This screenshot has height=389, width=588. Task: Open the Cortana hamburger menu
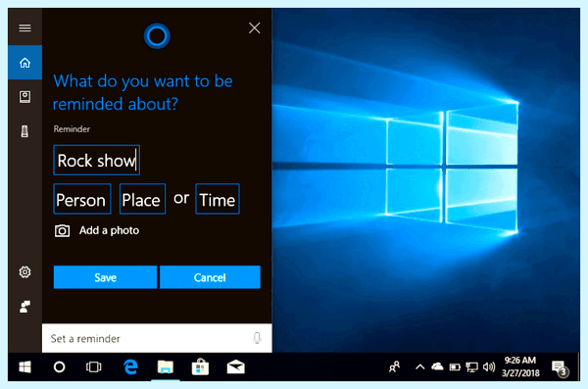[24, 28]
